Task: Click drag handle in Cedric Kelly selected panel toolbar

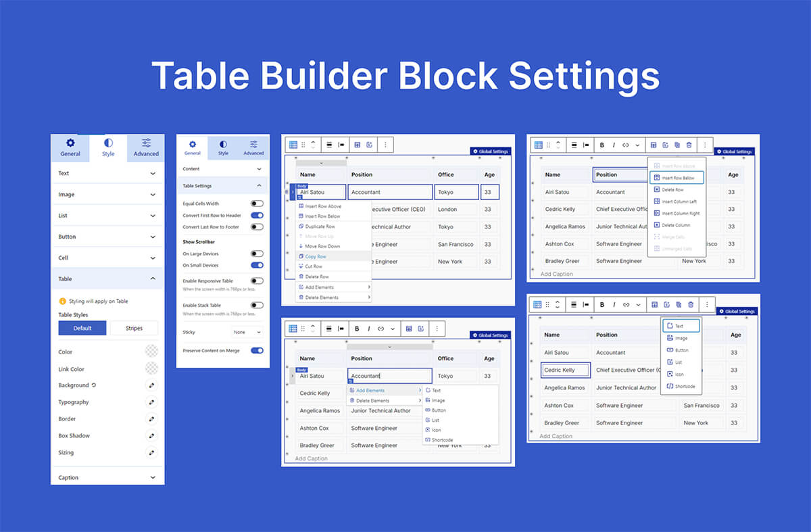Action: pos(548,305)
